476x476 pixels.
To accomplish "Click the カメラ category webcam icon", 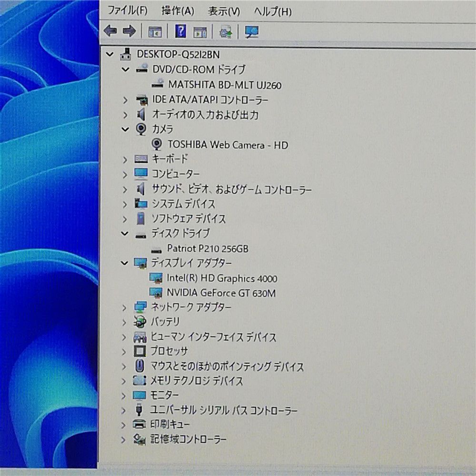I will coord(141,129).
